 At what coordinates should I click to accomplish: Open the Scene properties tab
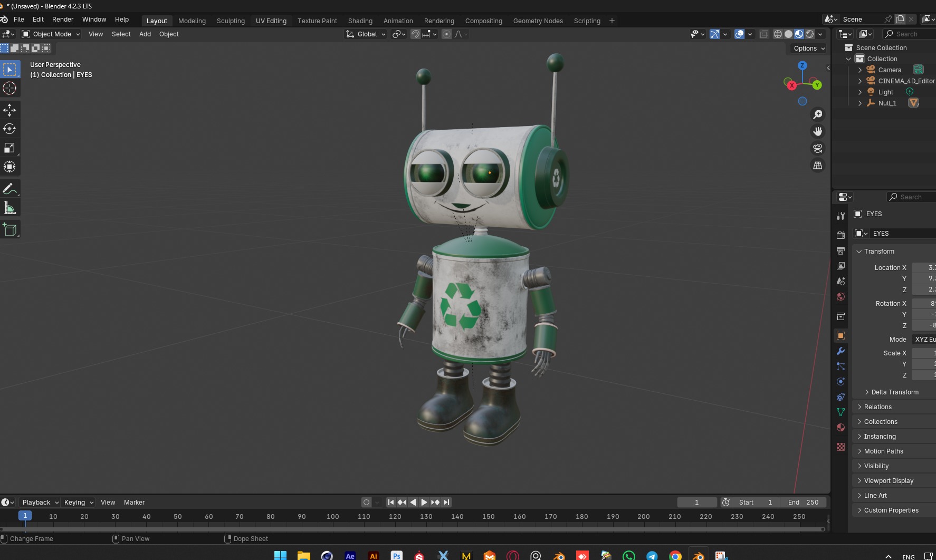[841, 281]
